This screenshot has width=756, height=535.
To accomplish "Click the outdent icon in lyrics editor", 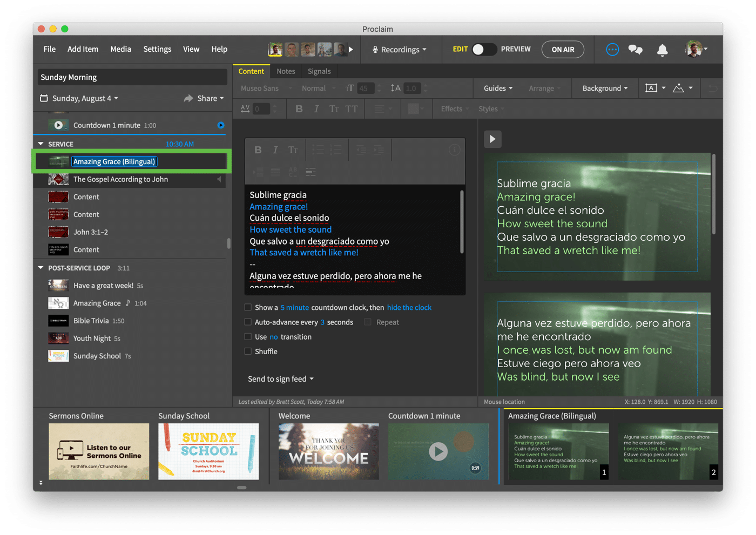I will (361, 150).
